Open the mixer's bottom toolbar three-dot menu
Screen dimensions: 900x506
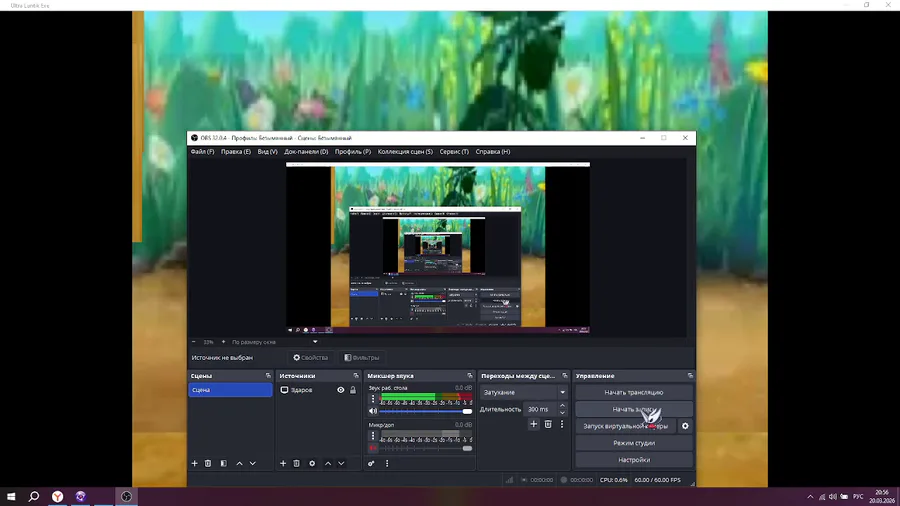pos(387,464)
